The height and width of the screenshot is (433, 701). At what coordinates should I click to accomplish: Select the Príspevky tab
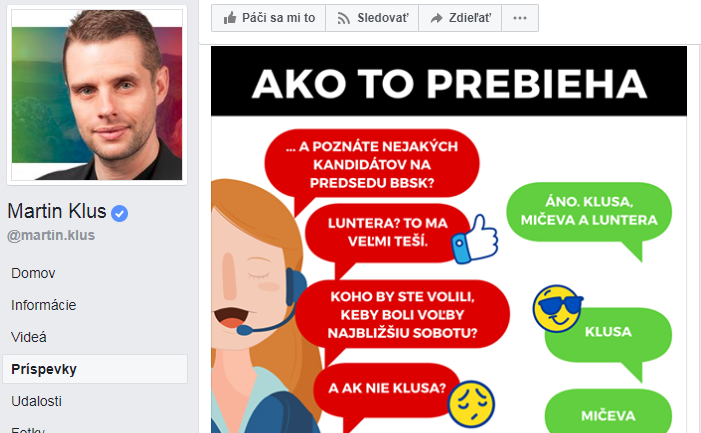point(95,369)
